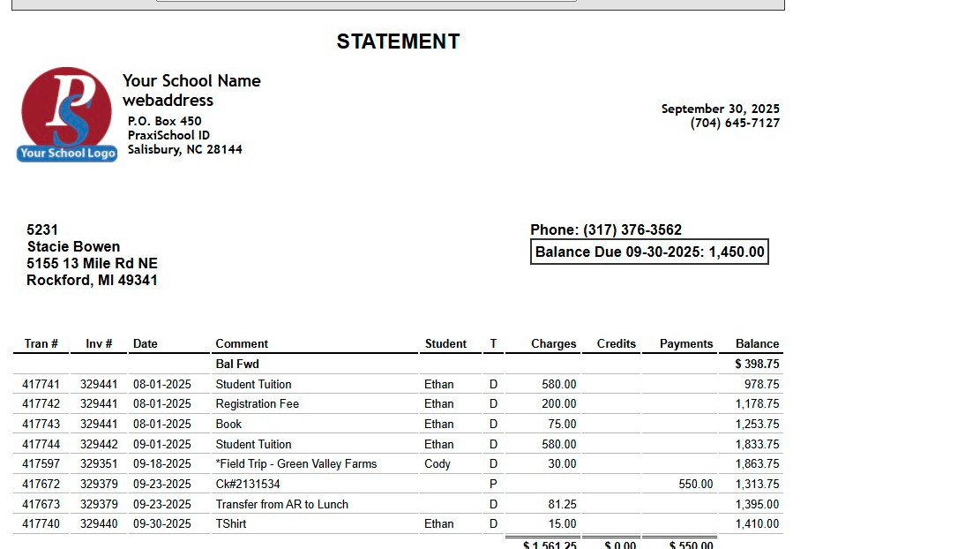The height and width of the screenshot is (549, 980).
Task: Click the 200.00 registration charge
Action: [x=559, y=404]
